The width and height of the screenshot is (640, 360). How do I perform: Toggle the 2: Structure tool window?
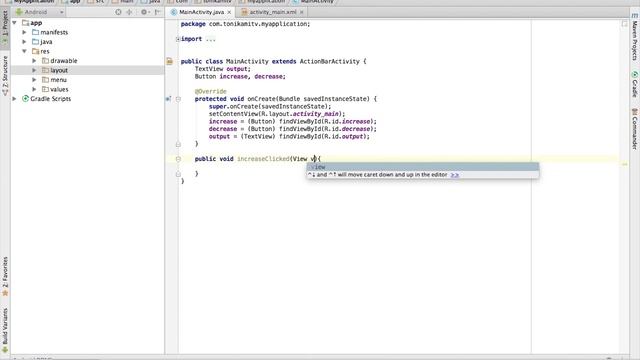coord(5,76)
